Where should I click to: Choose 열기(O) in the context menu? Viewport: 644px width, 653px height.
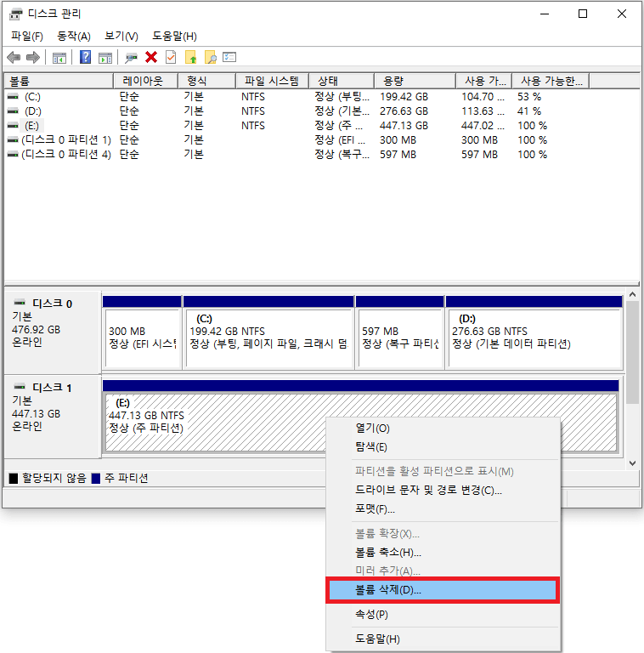coord(443,429)
